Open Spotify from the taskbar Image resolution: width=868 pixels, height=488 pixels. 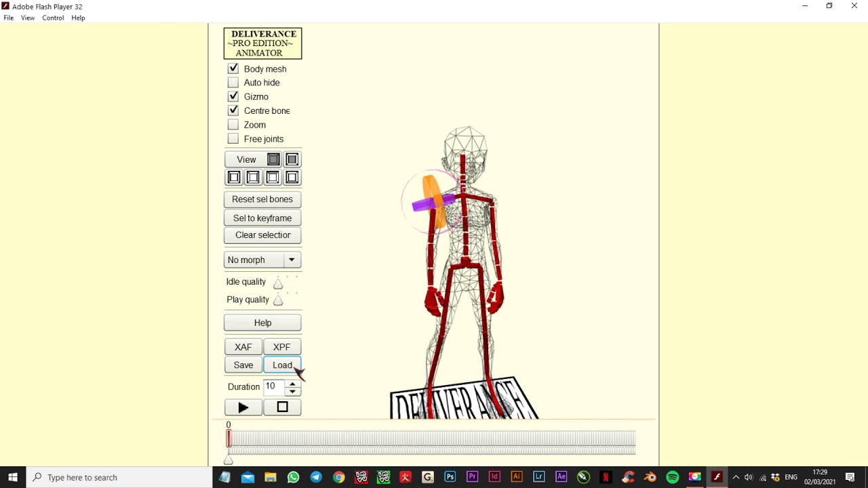coord(672,477)
